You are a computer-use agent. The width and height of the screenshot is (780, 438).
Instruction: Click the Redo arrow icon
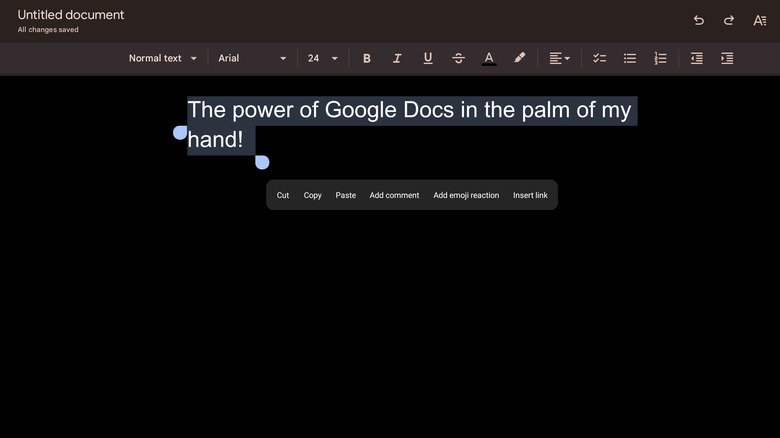coord(729,20)
